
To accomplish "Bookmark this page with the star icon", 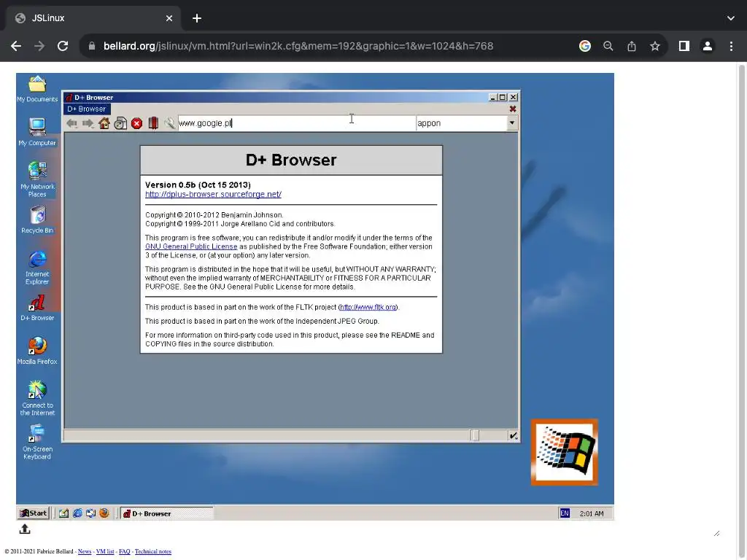I will tap(655, 46).
